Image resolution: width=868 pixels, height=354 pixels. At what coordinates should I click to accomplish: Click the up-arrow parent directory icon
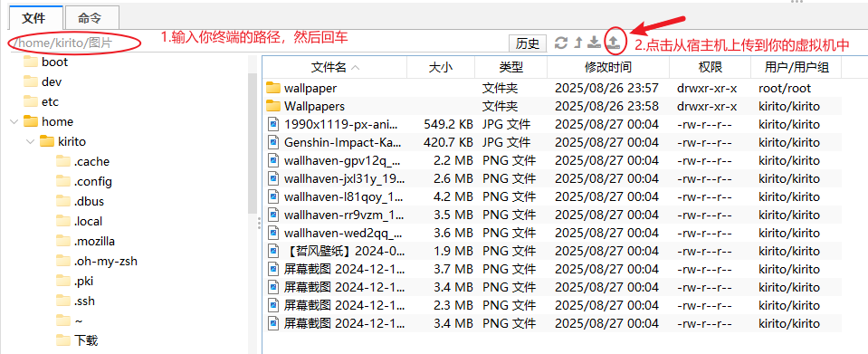(578, 43)
